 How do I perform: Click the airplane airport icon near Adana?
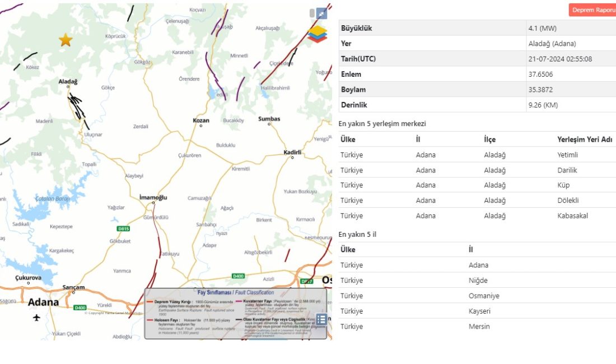[36, 318]
